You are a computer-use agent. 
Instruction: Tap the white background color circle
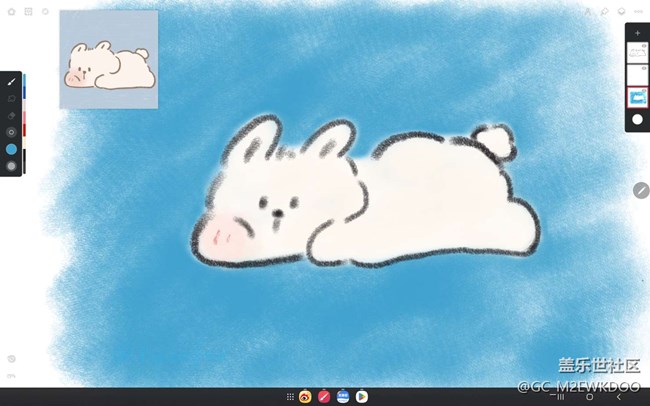637,119
